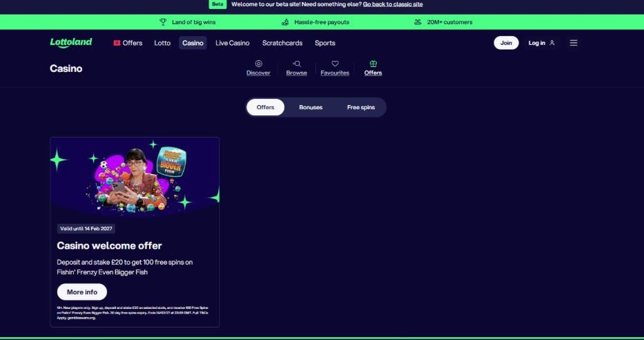Open the Sports section
This screenshot has height=340, width=644.
pos(325,43)
